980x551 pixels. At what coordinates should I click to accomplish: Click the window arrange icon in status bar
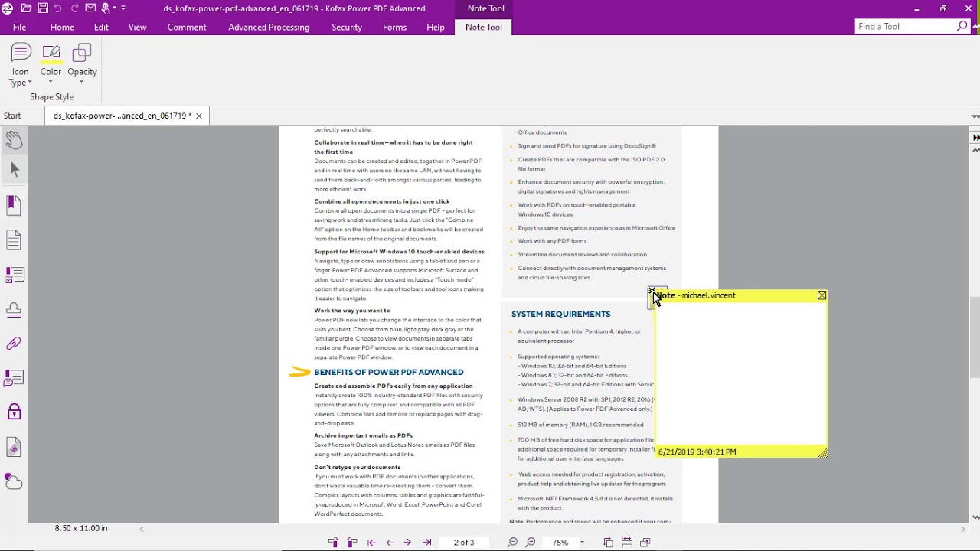click(x=645, y=543)
